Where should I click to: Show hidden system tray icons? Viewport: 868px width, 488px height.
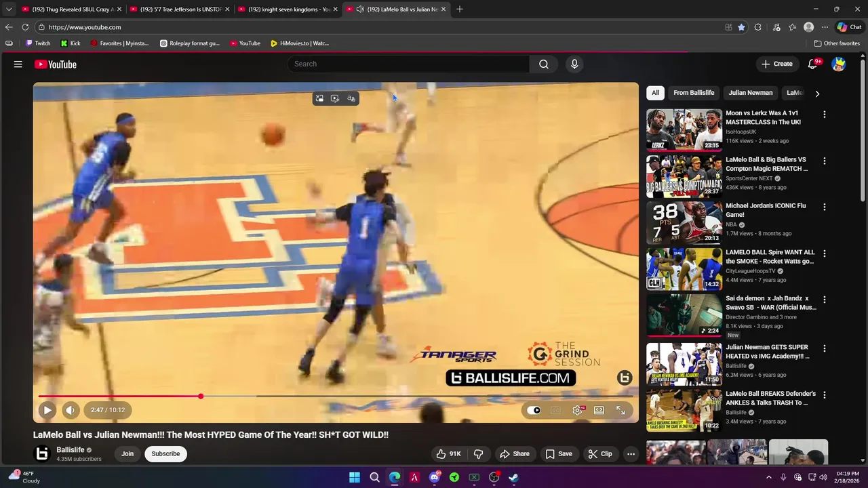click(x=768, y=477)
